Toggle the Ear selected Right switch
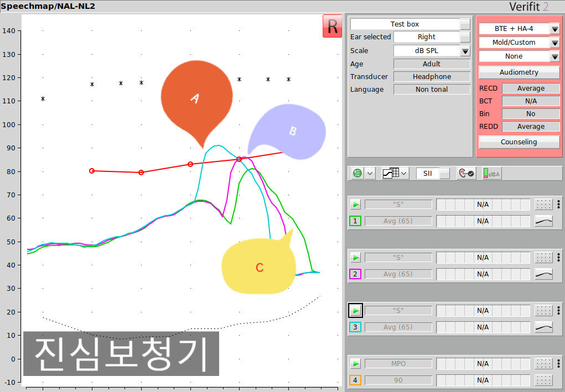Image resolution: width=565 pixels, height=392 pixels. (x=465, y=37)
